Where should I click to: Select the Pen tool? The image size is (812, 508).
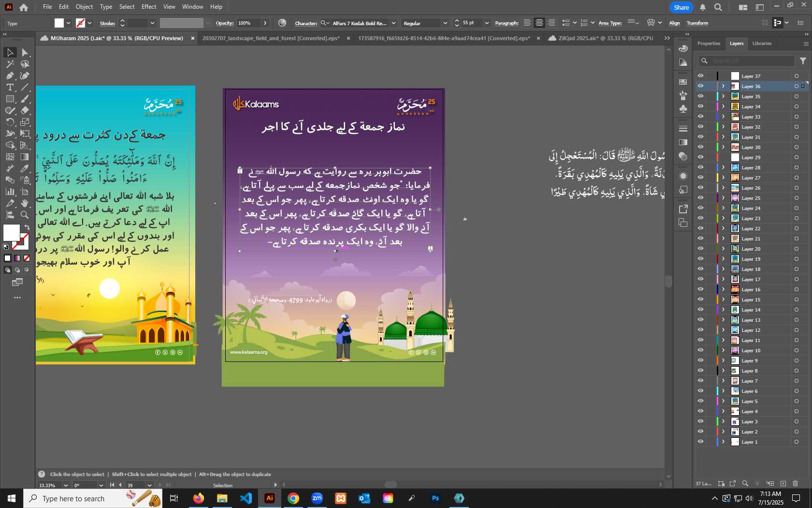[x=10, y=75]
